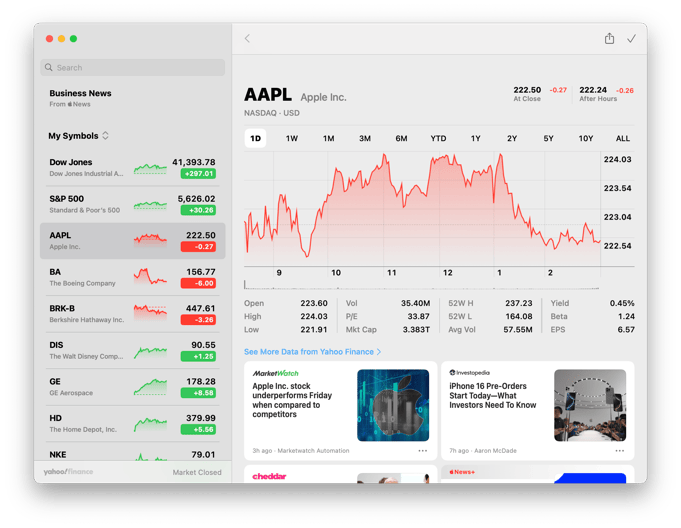Click the Market Closed status text
This screenshot has width=681, height=528.
[197, 472]
